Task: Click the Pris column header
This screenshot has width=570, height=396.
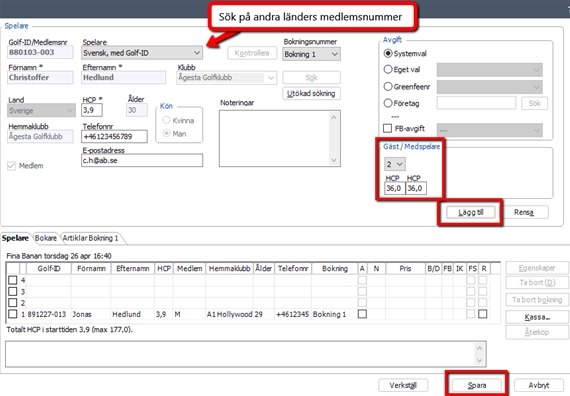Action: [405, 269]
